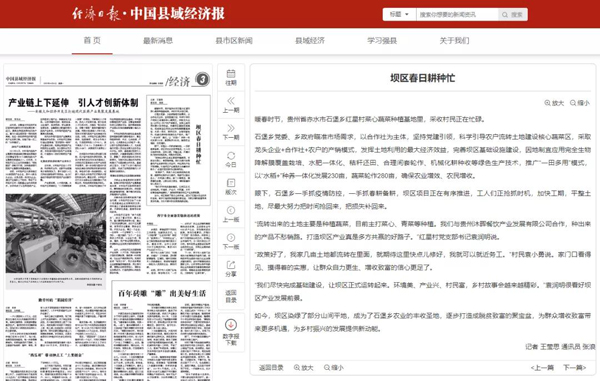The image size is (600, 381).
Task: Go to next page 下一版
Action: (x=231, y=241)
